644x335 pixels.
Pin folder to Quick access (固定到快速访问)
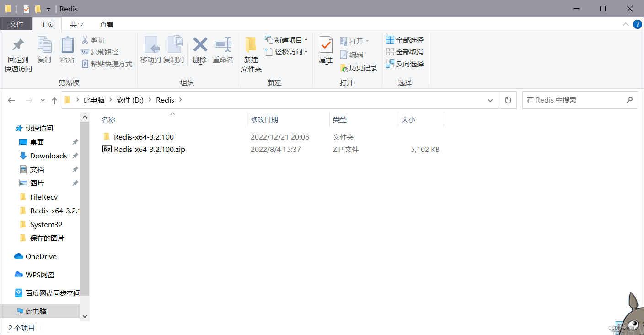click(x=18, y=55)
